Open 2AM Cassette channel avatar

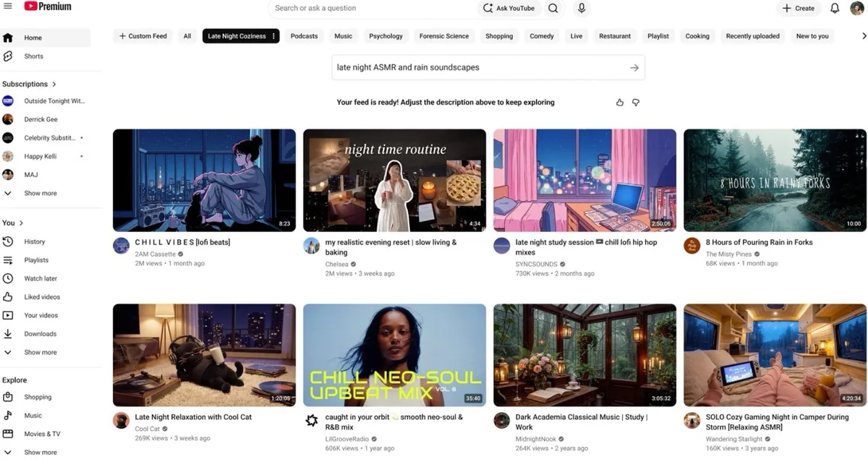pyautogui.click(x=122, y=245)
